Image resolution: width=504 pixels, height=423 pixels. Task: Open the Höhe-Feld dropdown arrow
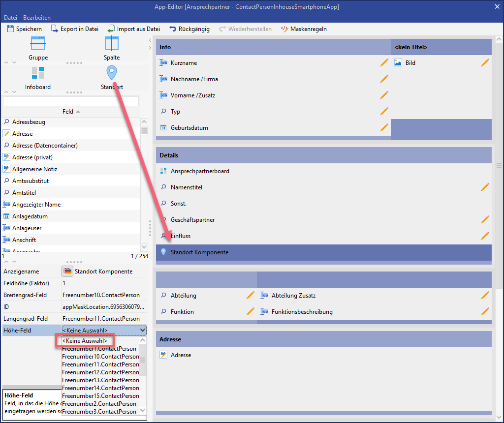[x=143, y=331]
